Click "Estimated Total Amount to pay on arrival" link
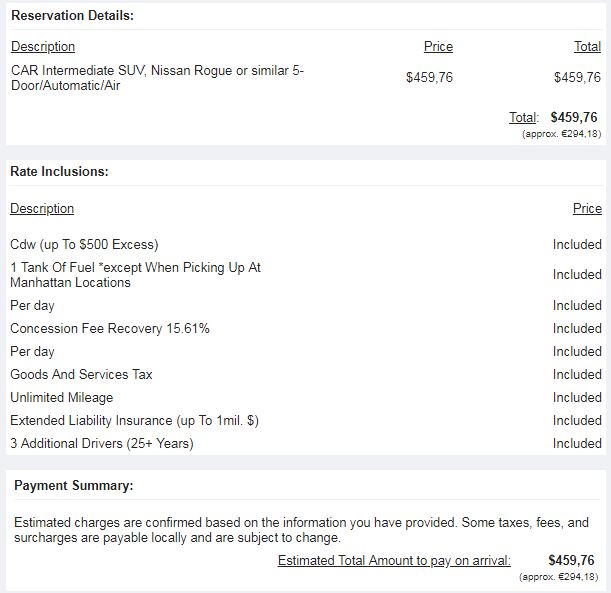This screenshot has height=593, width=611. click(394, 560)
